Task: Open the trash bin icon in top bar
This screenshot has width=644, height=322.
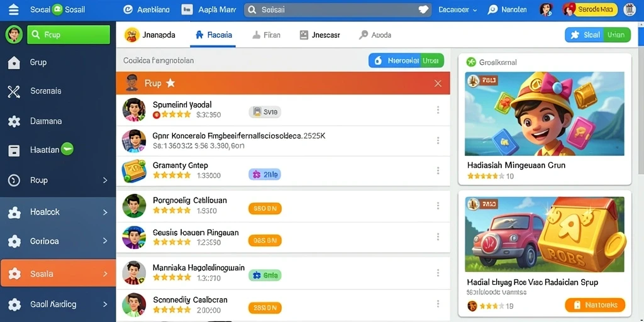Action: click(x=630, y=9)
